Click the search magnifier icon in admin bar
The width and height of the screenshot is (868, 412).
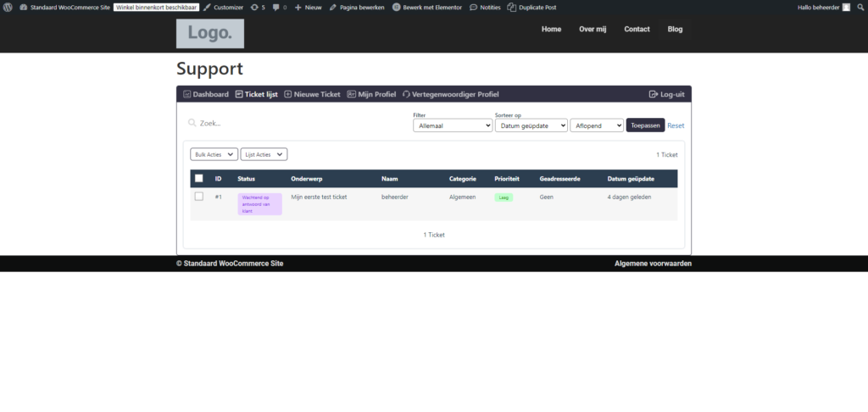pyautogui.click(x=860, y=7)
